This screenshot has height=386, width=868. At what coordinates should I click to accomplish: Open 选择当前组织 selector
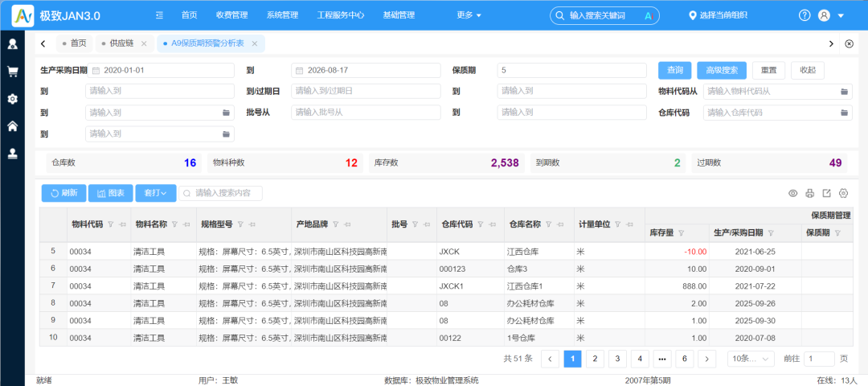pyautogui.click(x=719, y=15)
